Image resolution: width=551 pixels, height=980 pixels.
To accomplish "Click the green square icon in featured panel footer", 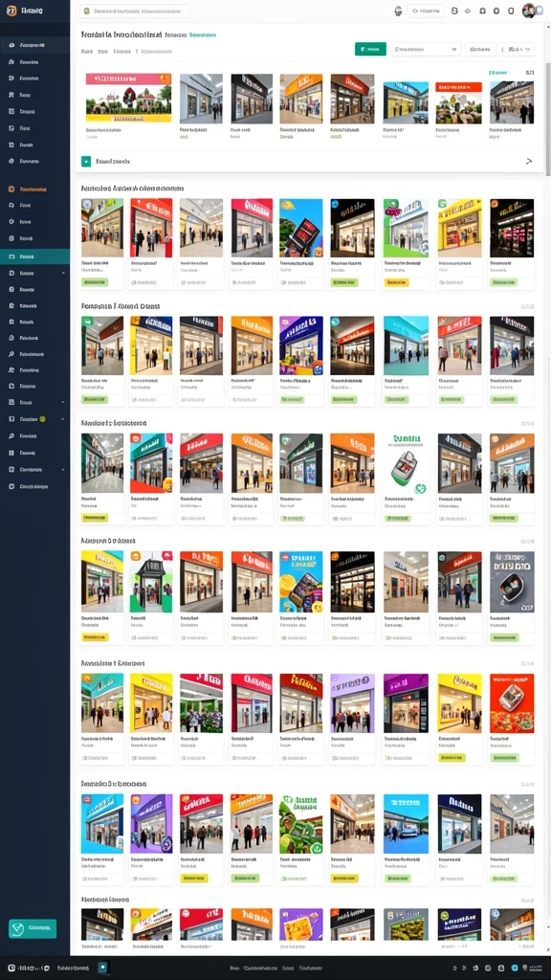I will tap(86, 161).
